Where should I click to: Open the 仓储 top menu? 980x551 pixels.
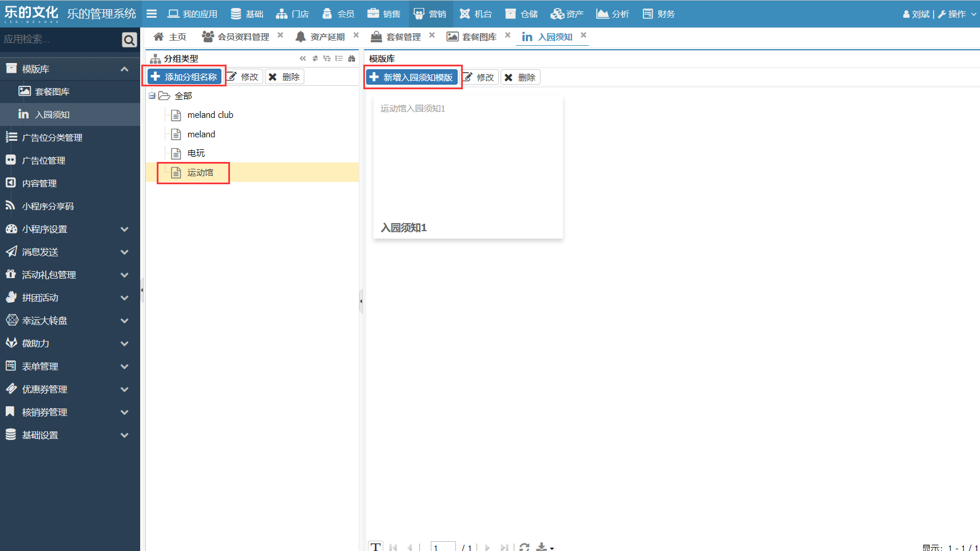[x=522, y=14]
